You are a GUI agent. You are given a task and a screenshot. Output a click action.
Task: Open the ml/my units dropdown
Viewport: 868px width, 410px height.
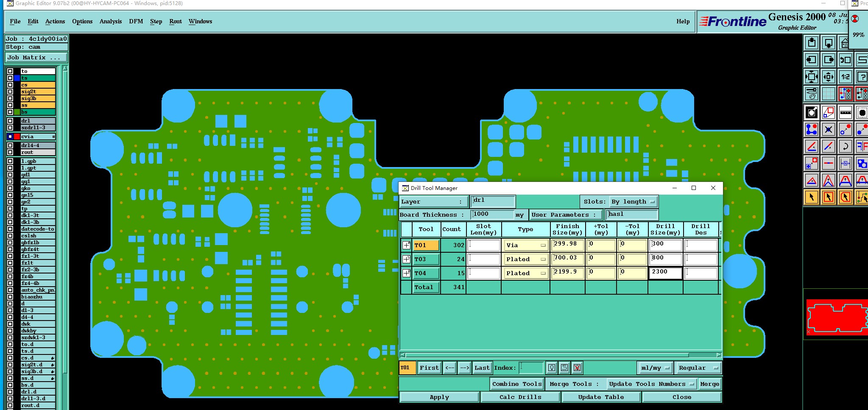pos(655,368)
